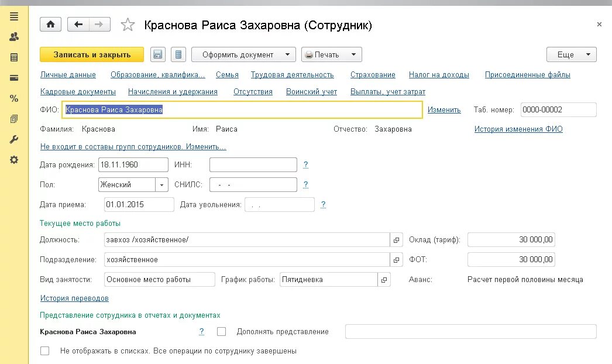Open График работы field selection icon
The image size is (612, 364).
[x=384, y=280]
